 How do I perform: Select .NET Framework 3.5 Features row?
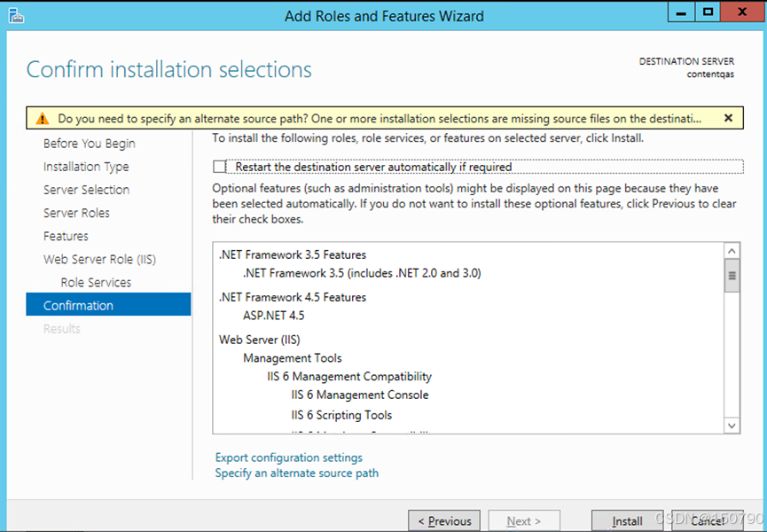tap(293, 254)
